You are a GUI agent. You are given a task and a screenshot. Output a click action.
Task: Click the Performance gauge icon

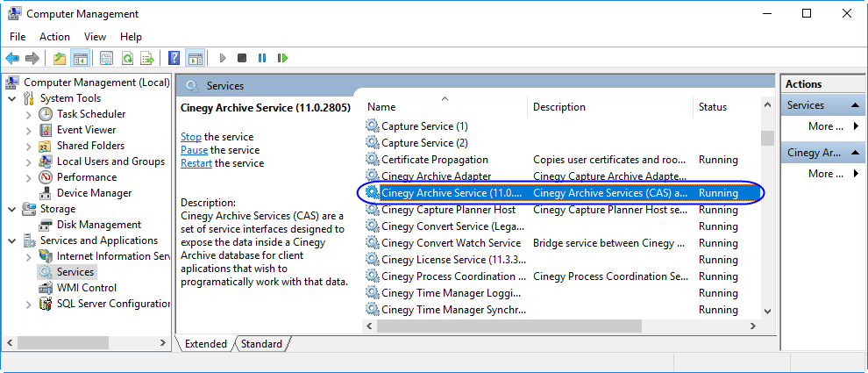click(46, 177)
